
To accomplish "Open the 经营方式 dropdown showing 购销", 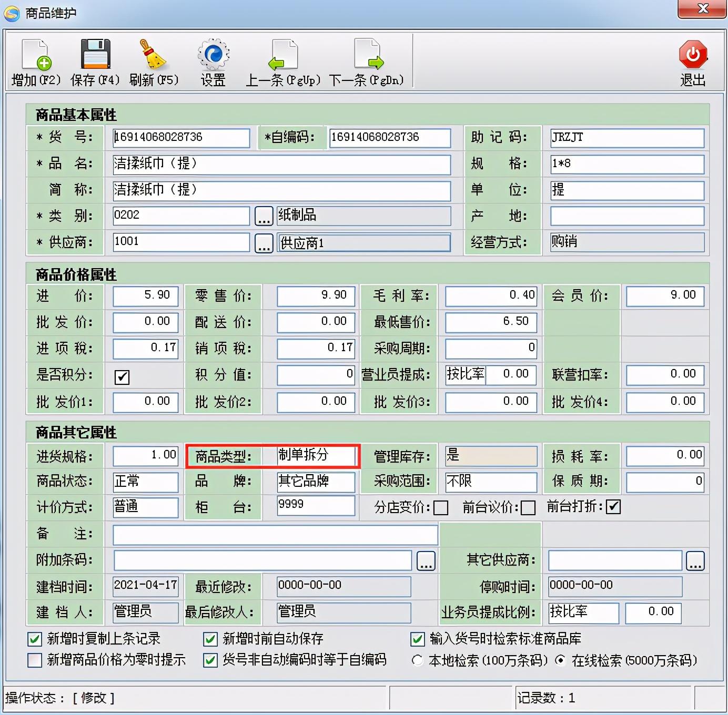I will pos(627,242).
